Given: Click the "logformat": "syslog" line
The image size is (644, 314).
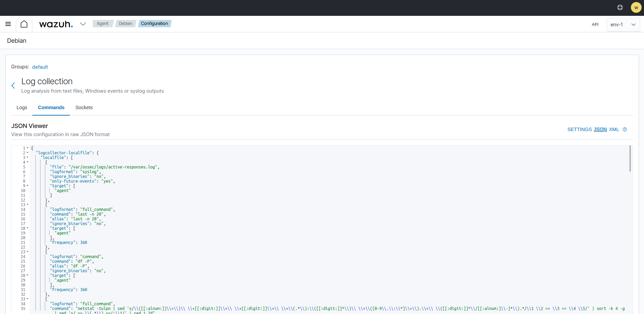Looking at the screenshot, I should [76, 172].
